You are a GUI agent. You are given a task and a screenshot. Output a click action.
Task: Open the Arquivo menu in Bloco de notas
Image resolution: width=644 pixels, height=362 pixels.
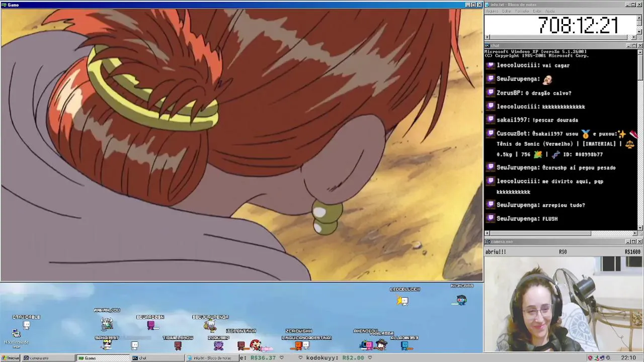click(492, 11)
